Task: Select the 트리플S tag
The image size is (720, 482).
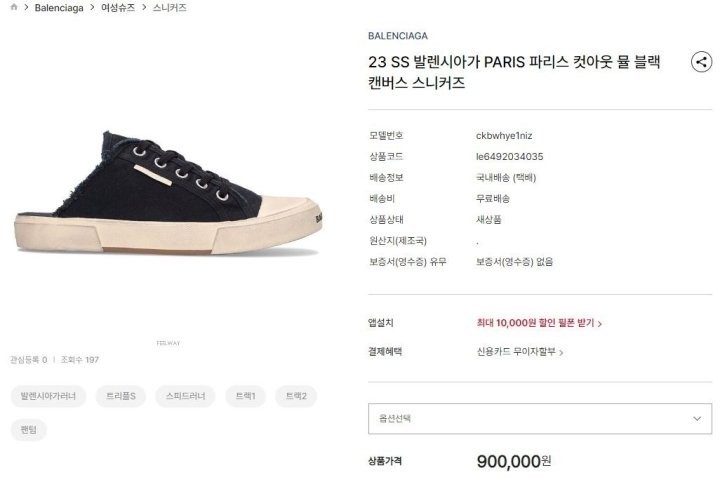Action: [x=121, y=396]
